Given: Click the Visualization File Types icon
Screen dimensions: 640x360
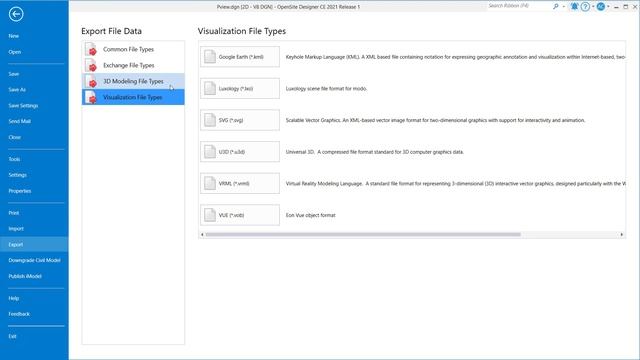Looking at the screenshot, I should 91,97.
